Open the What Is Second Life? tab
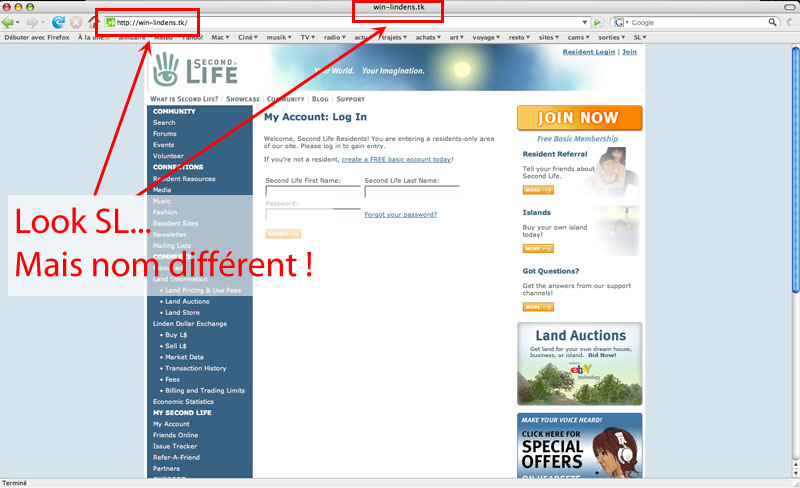The image size is (800, 488). 184,99
